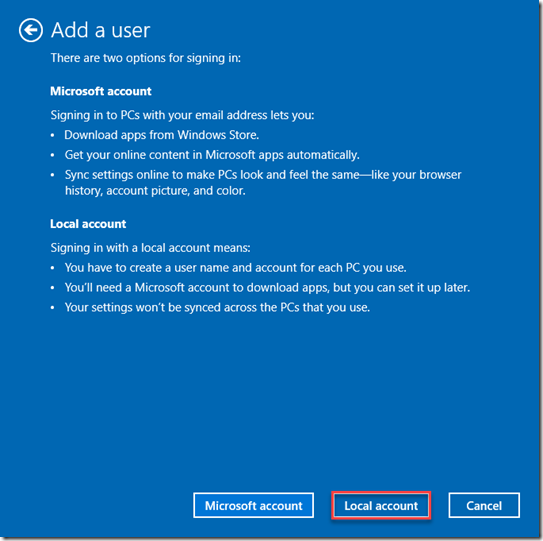Click 'history, account picture, and color' line
The image size is (543, 541).
tap(155, 191)
